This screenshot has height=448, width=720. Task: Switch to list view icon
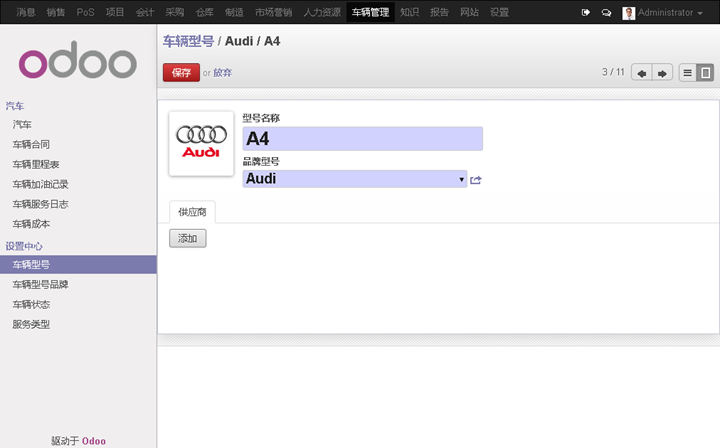687,73
